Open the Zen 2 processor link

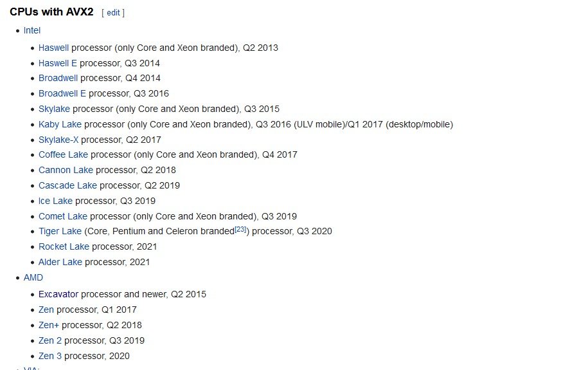click(50, 340)
